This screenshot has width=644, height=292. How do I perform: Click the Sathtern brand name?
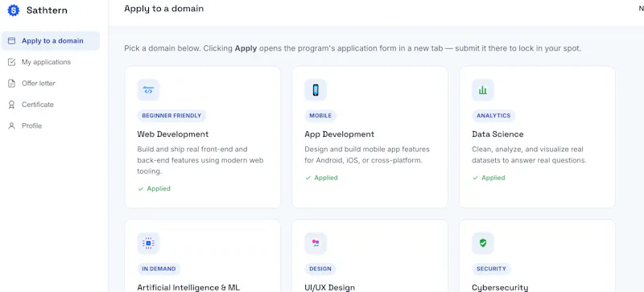(x=47, y=10)
